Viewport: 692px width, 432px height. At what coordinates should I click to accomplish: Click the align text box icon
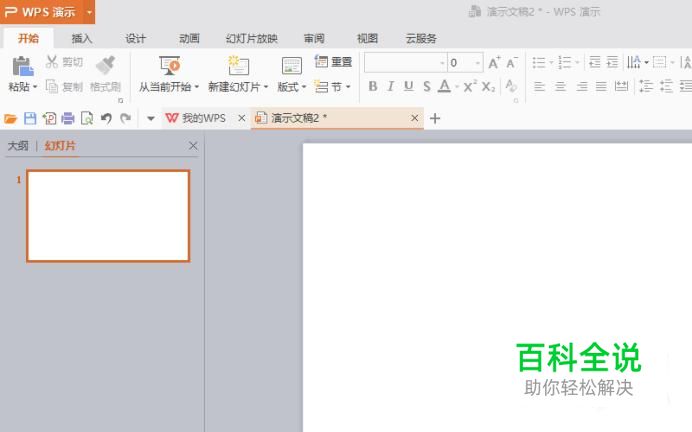click(659, 62)
